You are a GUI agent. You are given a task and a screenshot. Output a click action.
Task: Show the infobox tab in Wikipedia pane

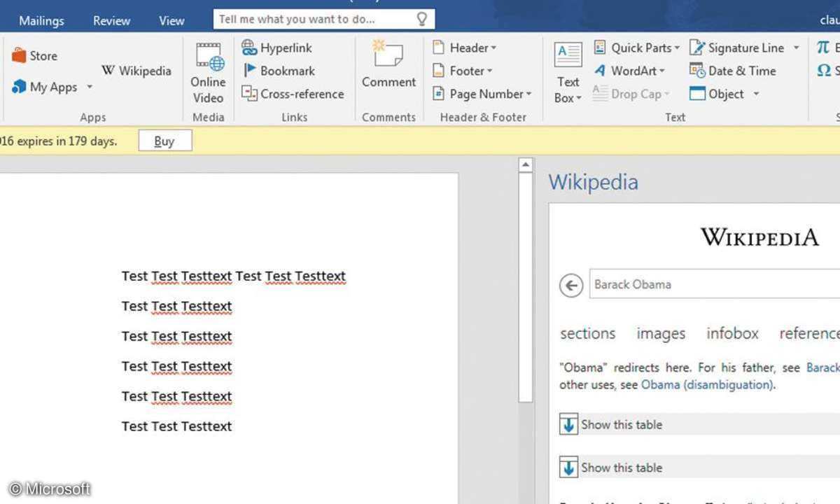(x=732, y=334)
